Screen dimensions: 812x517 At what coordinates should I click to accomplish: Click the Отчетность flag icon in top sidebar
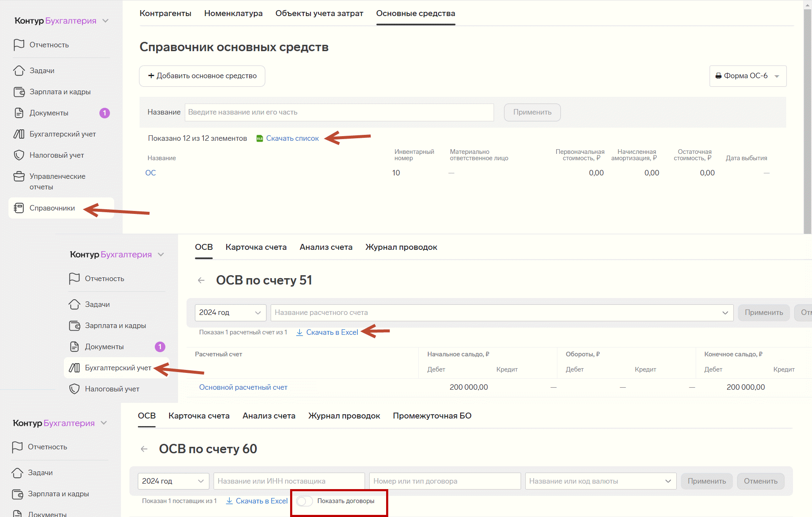click(19, 45)
